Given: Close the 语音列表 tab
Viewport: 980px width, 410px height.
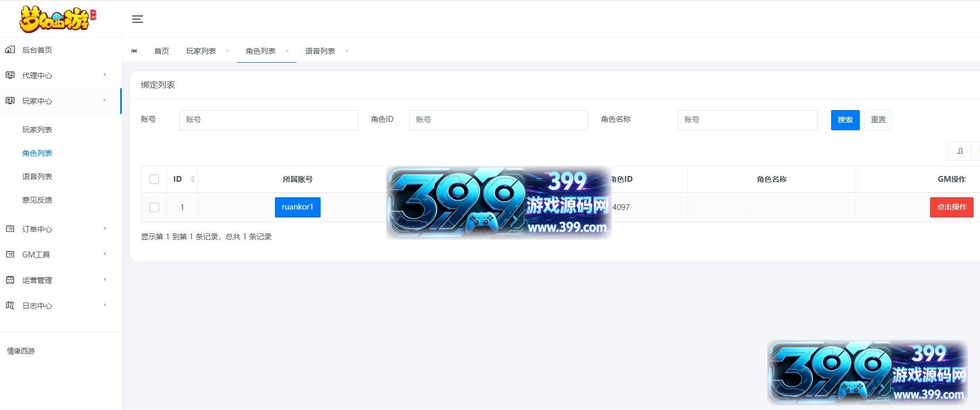Looking at the screenshot, I should pyautogui.click(x=347, y=51).
